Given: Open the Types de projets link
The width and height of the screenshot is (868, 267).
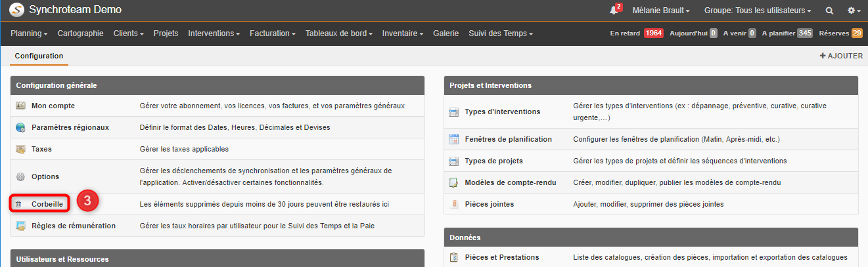Looking at the screenshot, I should 494,161.
